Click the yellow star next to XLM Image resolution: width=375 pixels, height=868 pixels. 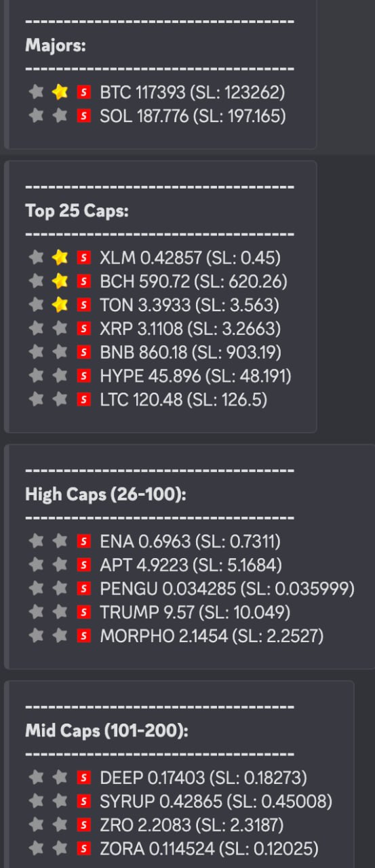[60, 257]
